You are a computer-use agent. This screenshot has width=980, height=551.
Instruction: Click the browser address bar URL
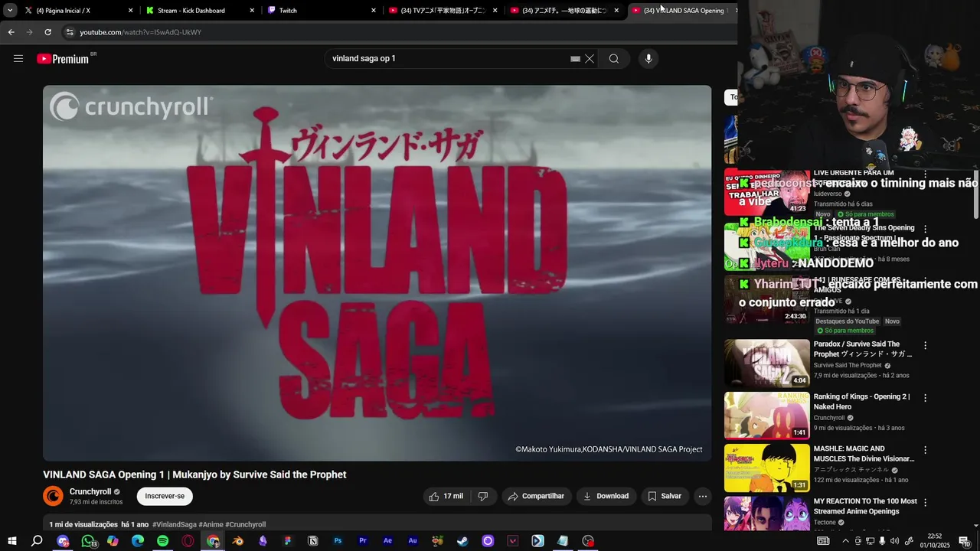tap(141, 32)
